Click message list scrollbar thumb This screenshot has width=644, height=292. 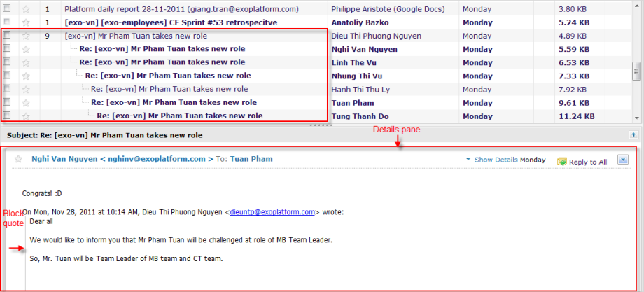(x=636, y=71)
